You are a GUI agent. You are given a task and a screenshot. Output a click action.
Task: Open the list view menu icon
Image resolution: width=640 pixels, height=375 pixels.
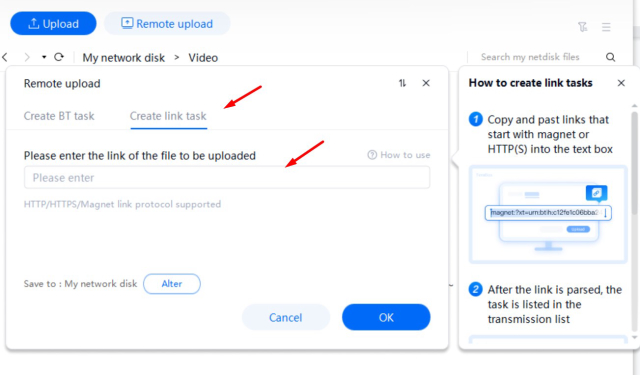606,27
